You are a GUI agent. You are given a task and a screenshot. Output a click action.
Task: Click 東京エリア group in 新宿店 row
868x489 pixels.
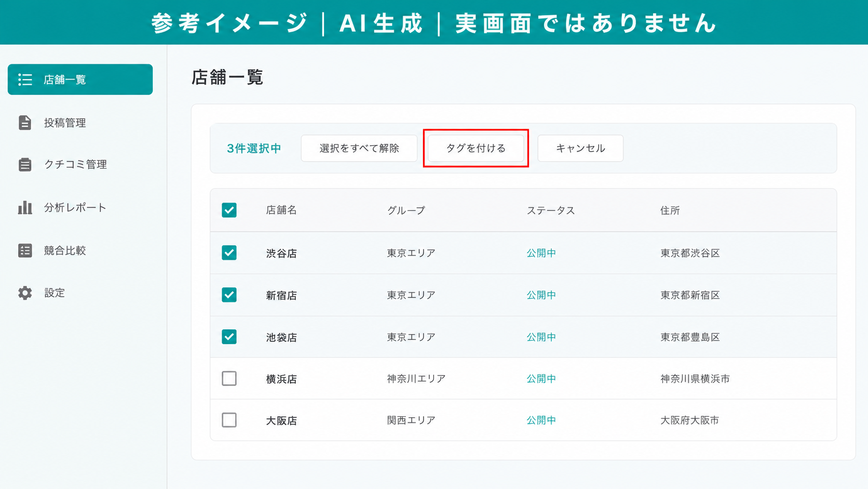(411, 295)
